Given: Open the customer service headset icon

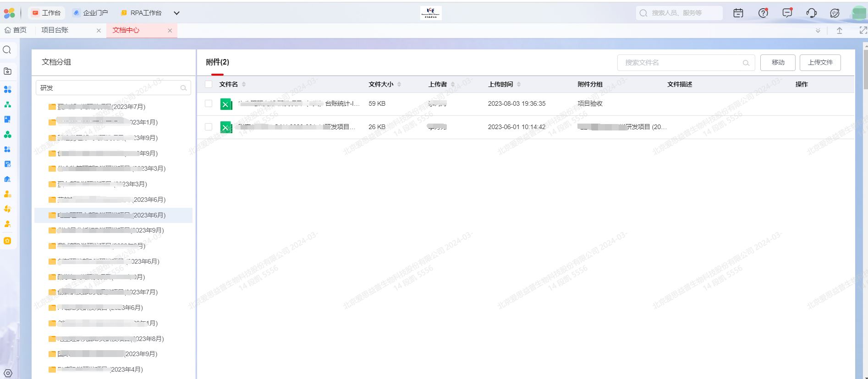Looking at the screenshot, I should pos(811,13).
